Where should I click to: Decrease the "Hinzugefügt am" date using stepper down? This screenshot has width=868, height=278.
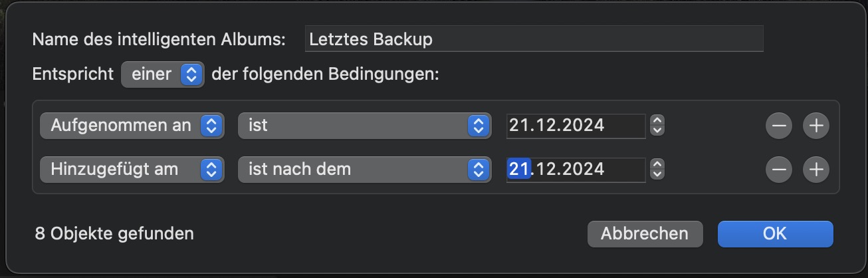pyautogui.click(x=657, y=174)
